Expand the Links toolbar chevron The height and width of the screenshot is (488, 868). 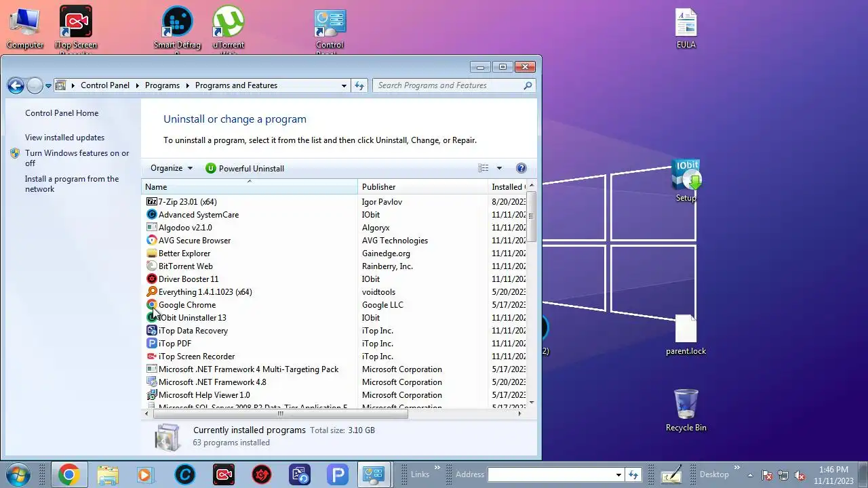437,468
